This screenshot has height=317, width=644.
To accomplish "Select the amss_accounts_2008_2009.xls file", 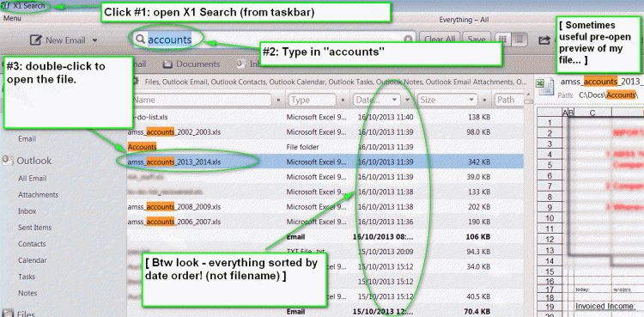I will point(174,206).
